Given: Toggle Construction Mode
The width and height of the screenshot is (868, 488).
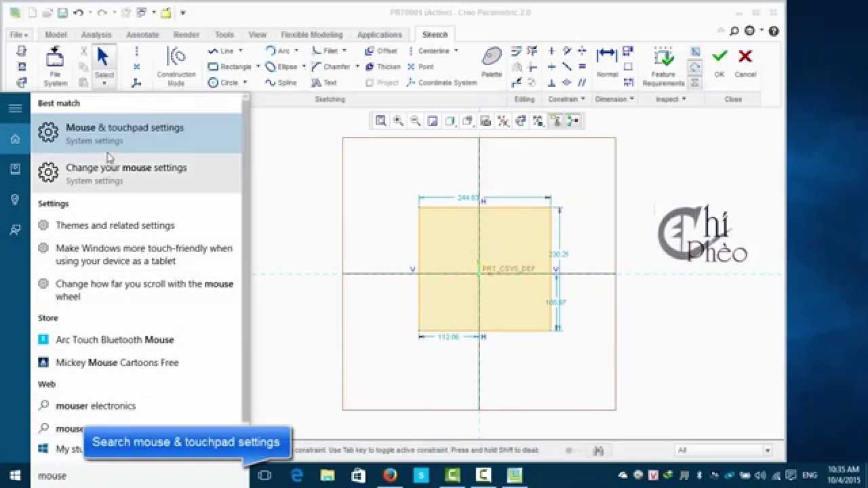Looking at the screenshot, I should [176, 66].
